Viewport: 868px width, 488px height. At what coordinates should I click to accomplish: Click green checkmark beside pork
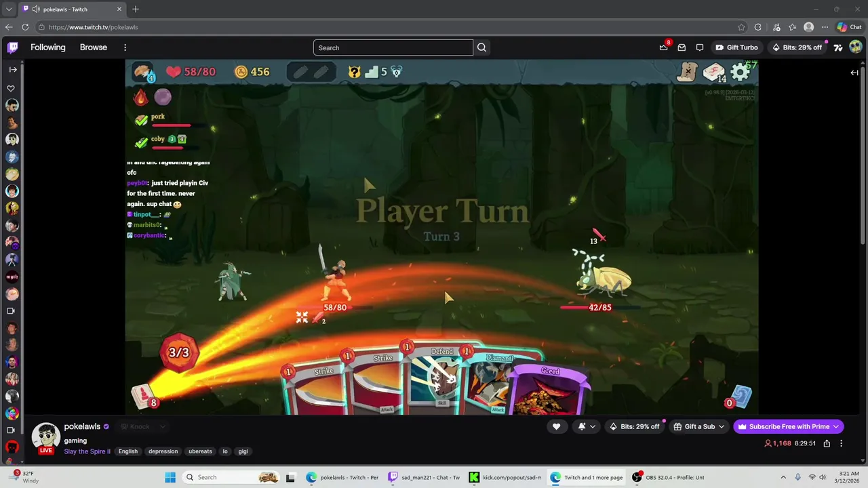click(141, 121)
